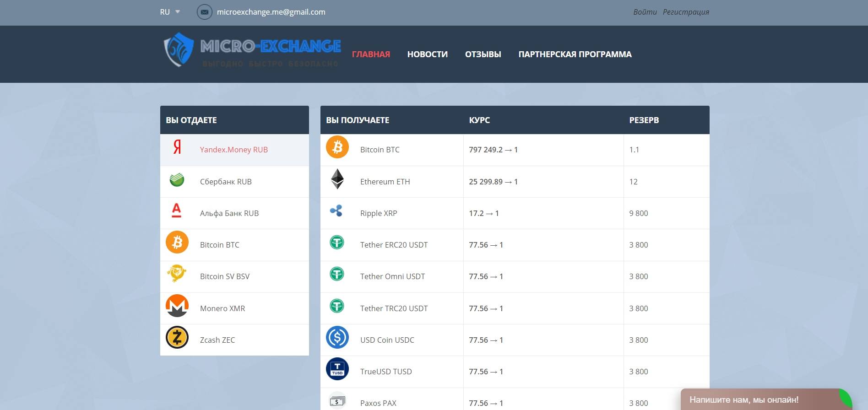This screenshot has height=410, width=868.
Task: Click the Bitcoin SV BSV icon
Action: point(177,274)
